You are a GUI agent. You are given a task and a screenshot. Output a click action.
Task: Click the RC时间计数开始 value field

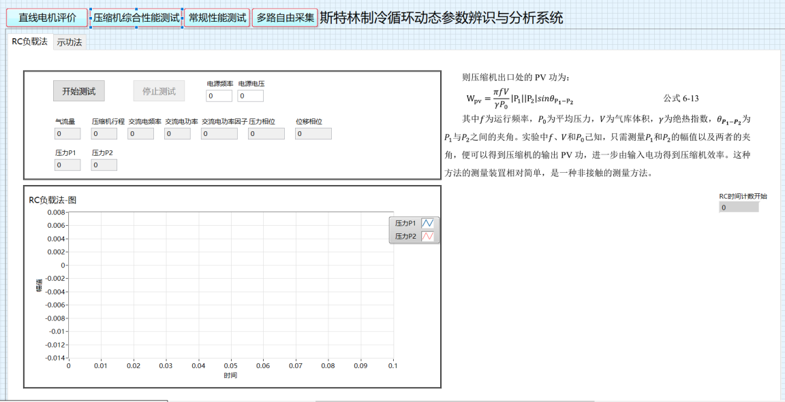739,208
